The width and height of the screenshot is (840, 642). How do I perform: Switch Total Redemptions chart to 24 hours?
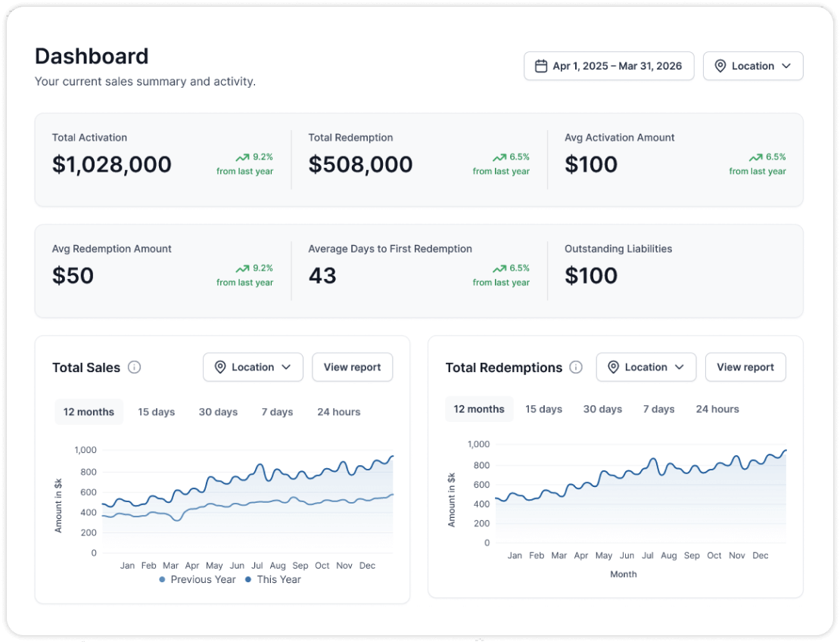717,408
